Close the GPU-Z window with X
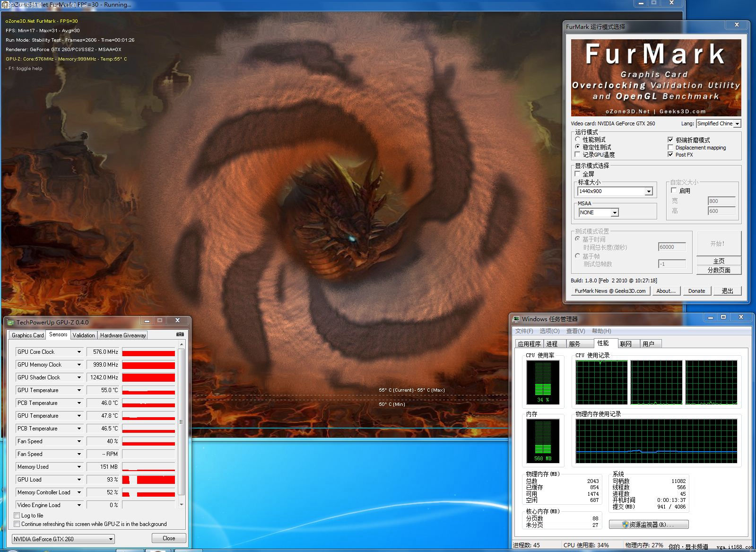 177,321
